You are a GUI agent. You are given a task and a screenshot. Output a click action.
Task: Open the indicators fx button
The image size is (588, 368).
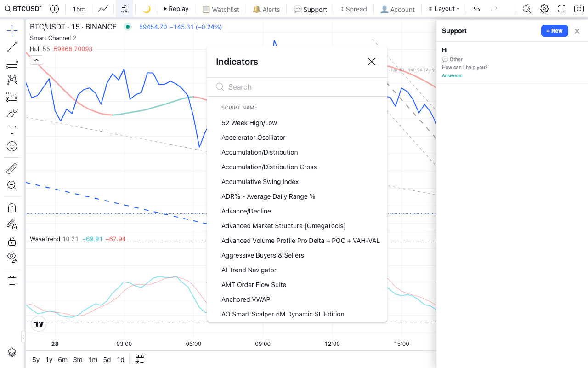point(124,9)
